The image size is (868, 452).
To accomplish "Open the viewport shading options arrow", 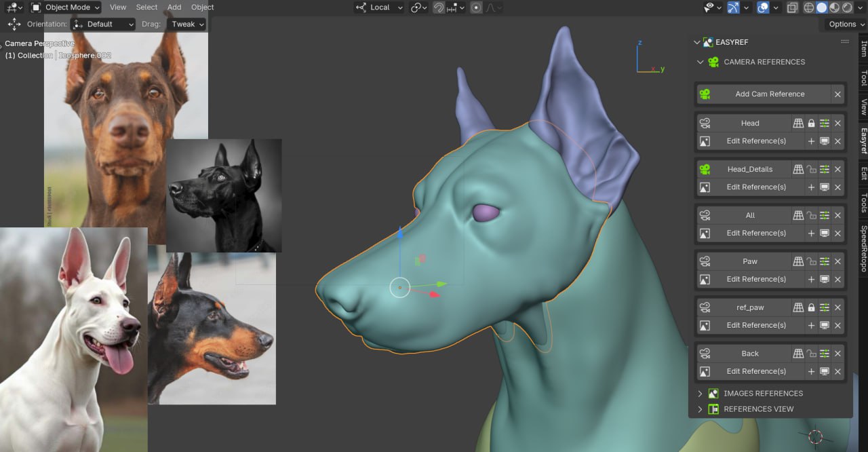I will pos(860,7).
